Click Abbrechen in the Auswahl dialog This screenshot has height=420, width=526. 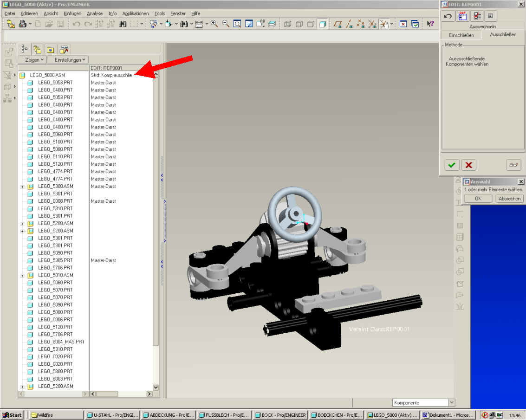[x=509, y=199]
